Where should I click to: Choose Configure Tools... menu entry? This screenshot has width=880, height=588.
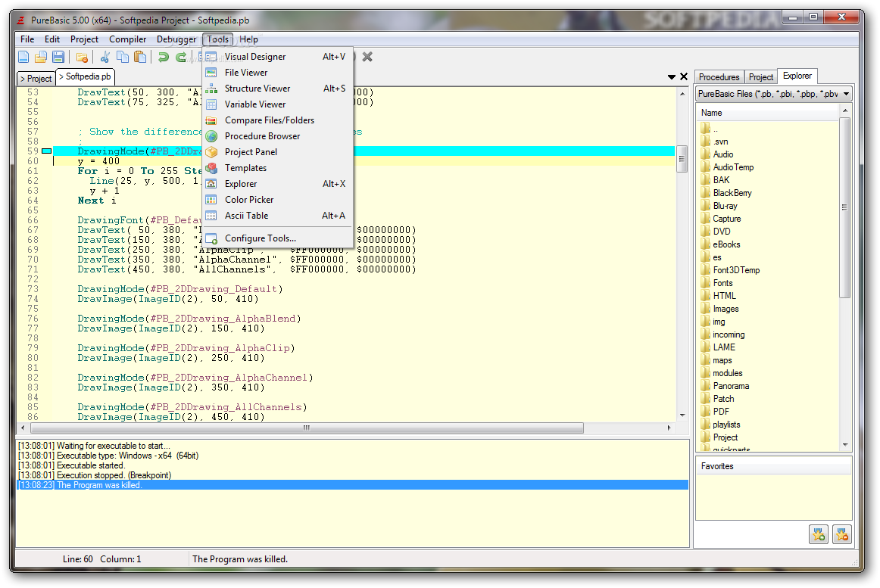(277, 238)
